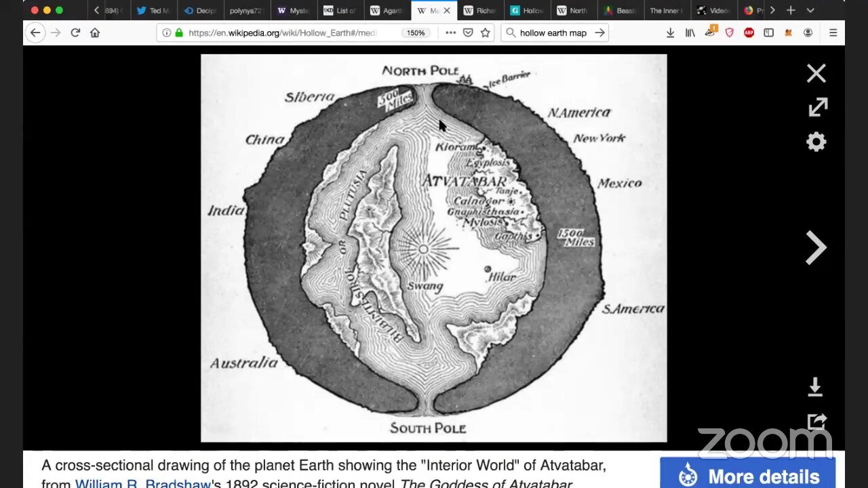This screenshot has height=488, width=868.
Task: Switch to the Video tab
Action: pos(715,10)
